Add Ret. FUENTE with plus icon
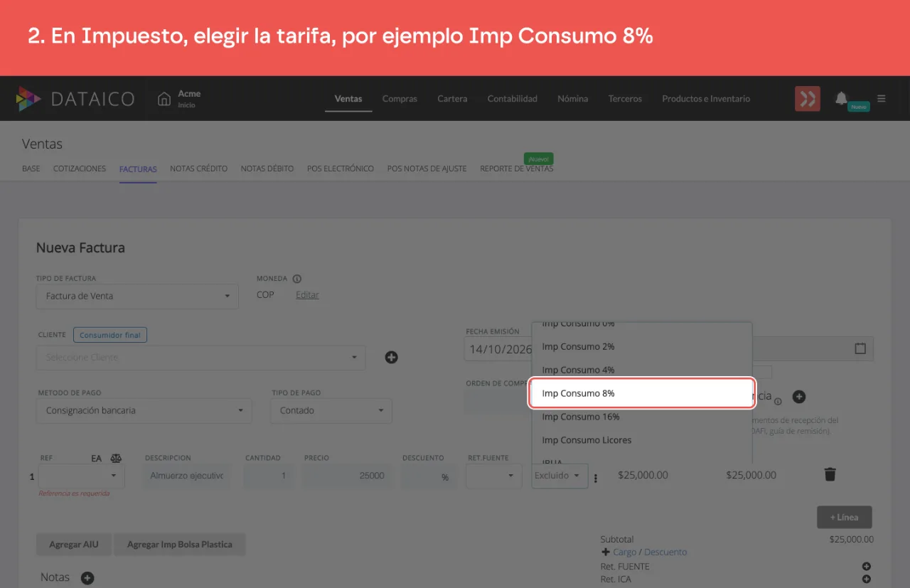This screenshot has height=588, width=910. pyautogui.click(x=867, y=567)
